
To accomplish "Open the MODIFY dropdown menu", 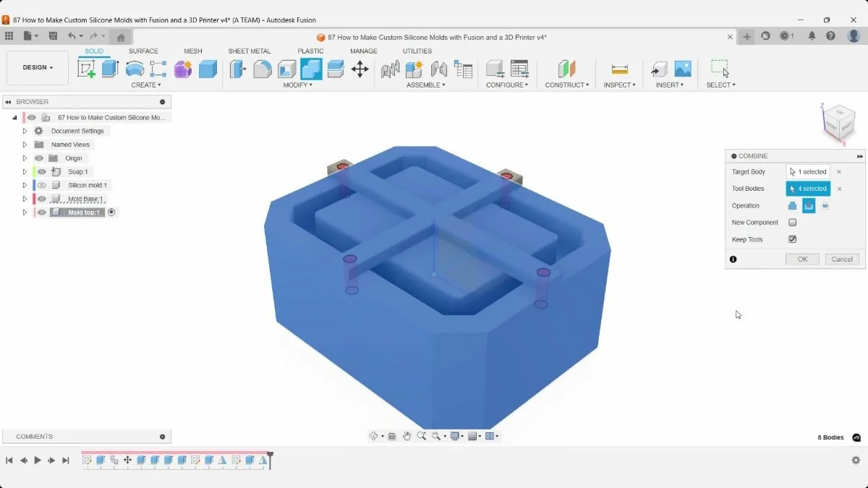I will (298, 85).
